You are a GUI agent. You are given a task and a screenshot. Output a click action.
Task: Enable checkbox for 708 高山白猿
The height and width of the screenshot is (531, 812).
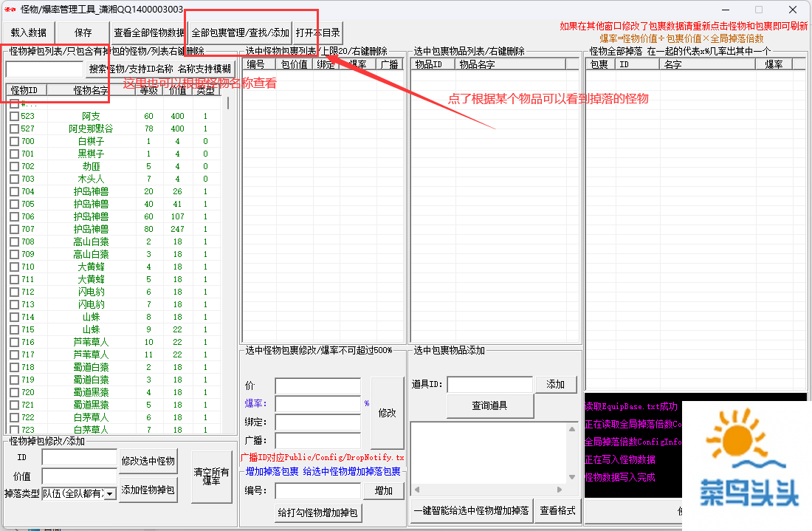pyautogui.click(x=15, y=242)
